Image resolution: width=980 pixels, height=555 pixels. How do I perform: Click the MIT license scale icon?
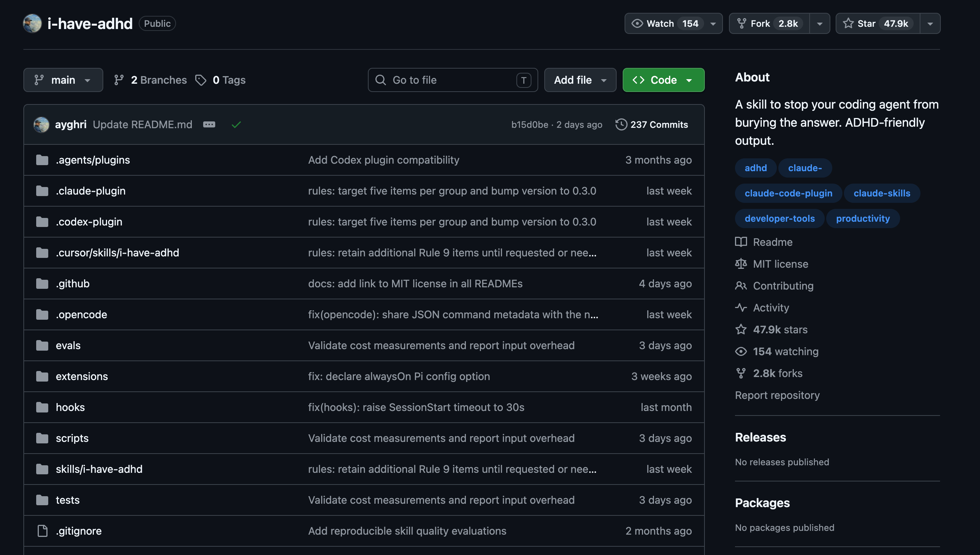(x=741, y=264)
